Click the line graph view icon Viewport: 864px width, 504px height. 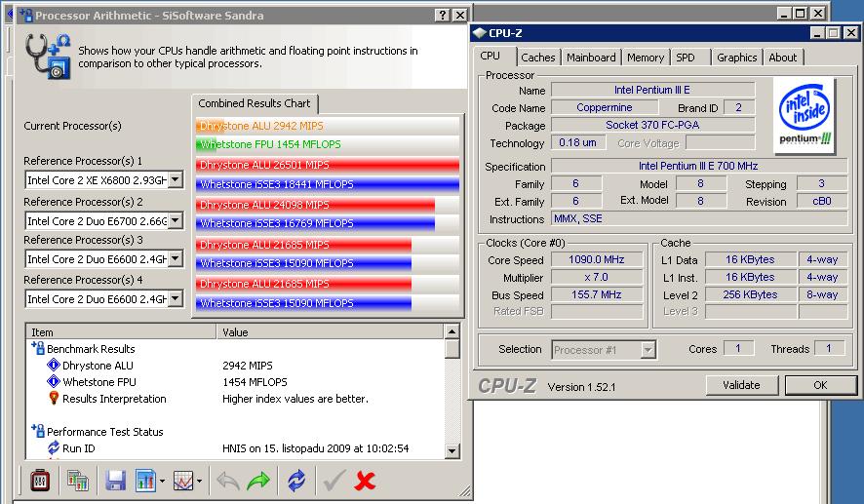[182, 480]
